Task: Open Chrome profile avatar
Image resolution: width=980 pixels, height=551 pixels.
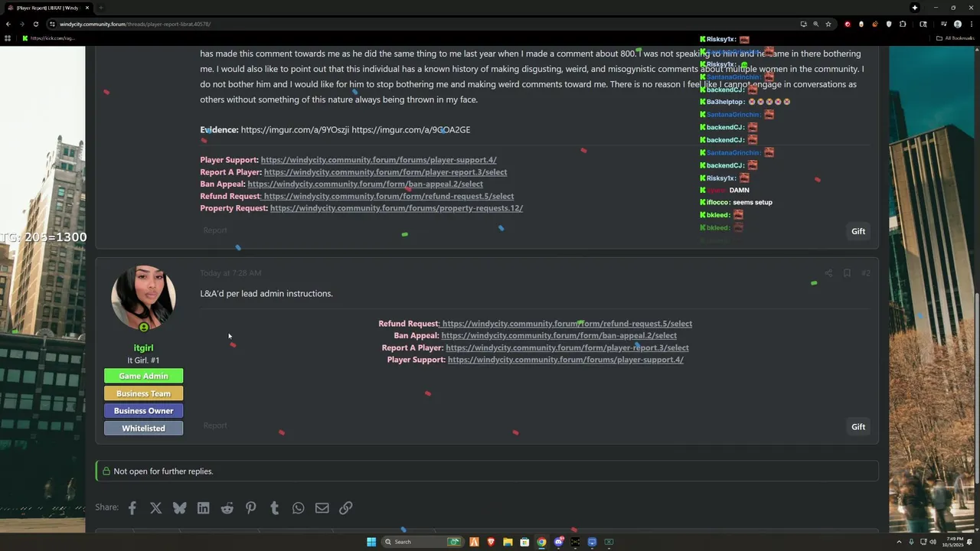Action: [x=958, y=24]
